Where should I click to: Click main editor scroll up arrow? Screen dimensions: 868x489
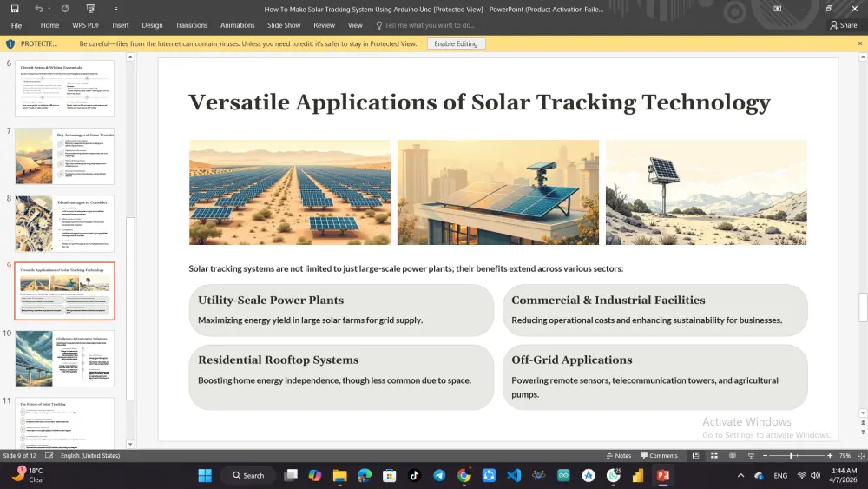[x=863, y=57]
